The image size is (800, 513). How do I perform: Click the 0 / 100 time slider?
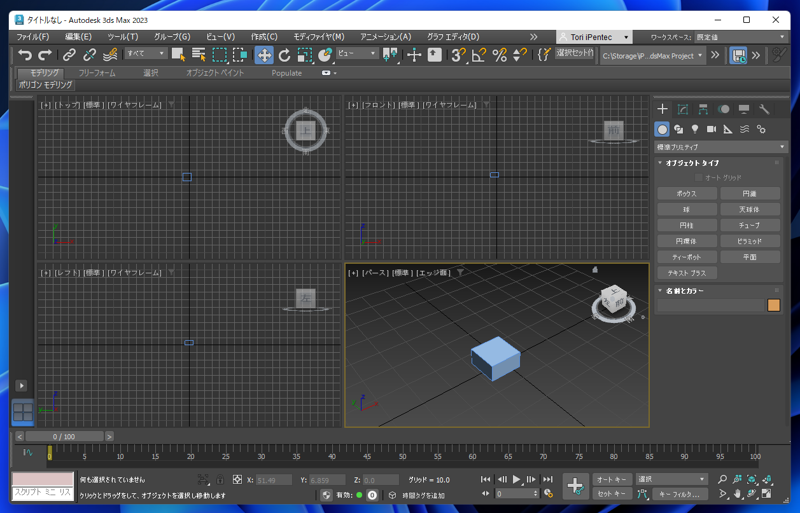tap(64, 436)
